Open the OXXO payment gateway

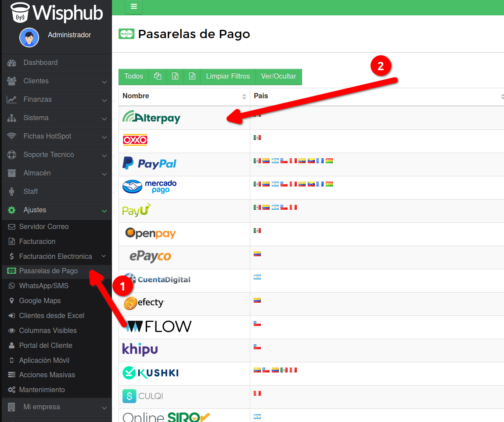click(135, 140)
